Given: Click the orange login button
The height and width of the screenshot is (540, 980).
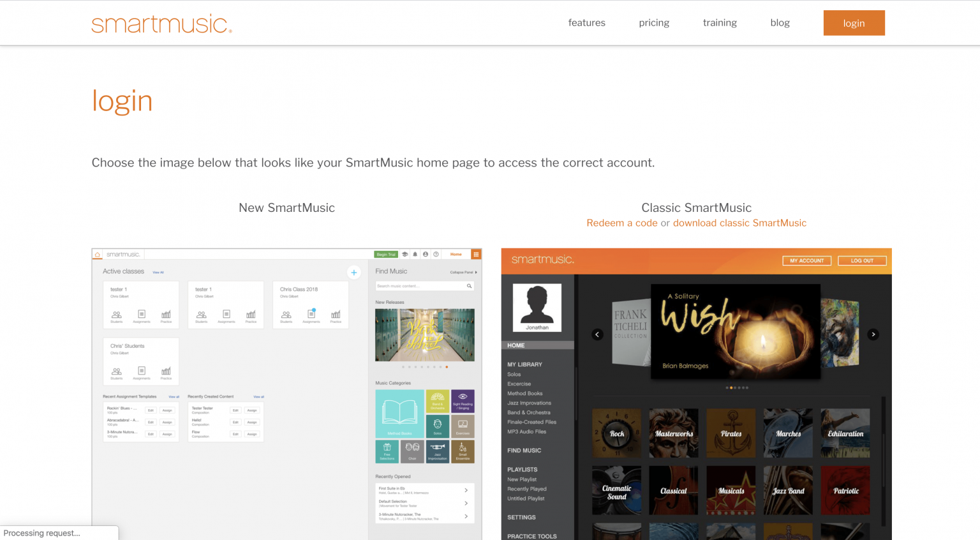Looking at the screenshot, I should click(x=854, y=23).
